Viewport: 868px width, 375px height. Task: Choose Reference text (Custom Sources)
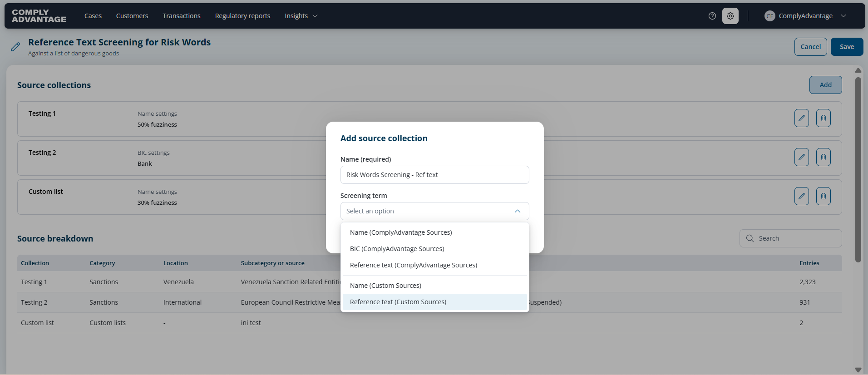click(x=435, y=302)
